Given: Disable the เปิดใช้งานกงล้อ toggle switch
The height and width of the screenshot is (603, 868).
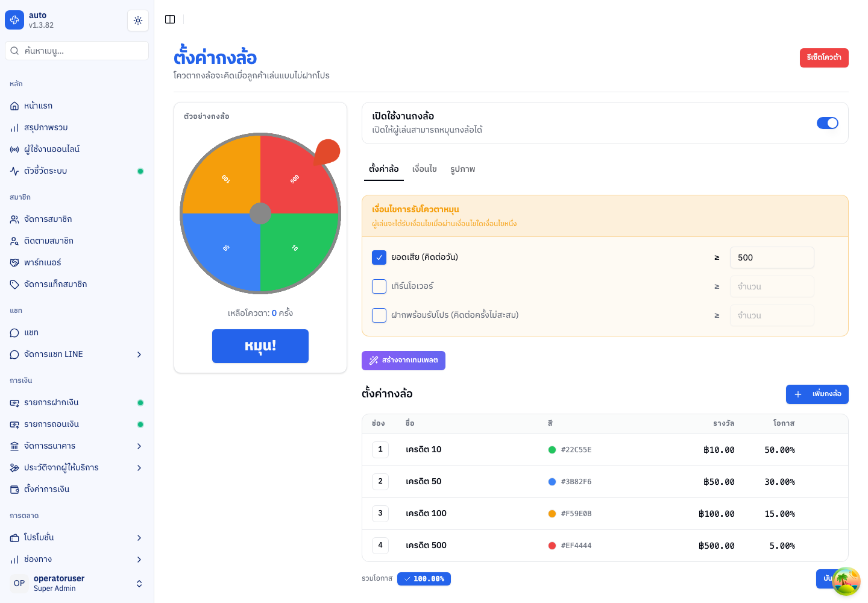Looking at the screenshot, I should [828, 123].
